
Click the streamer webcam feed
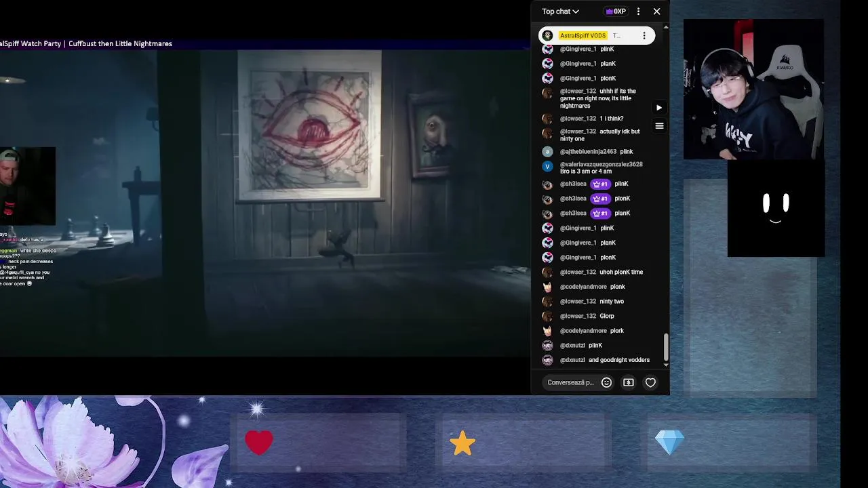pyautogui.click(x=753, y=89)
